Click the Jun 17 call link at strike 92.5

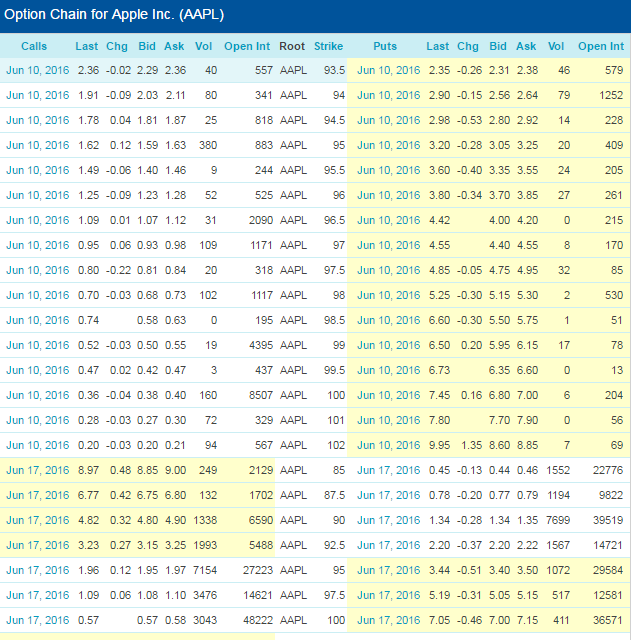(x=38, y=545)
